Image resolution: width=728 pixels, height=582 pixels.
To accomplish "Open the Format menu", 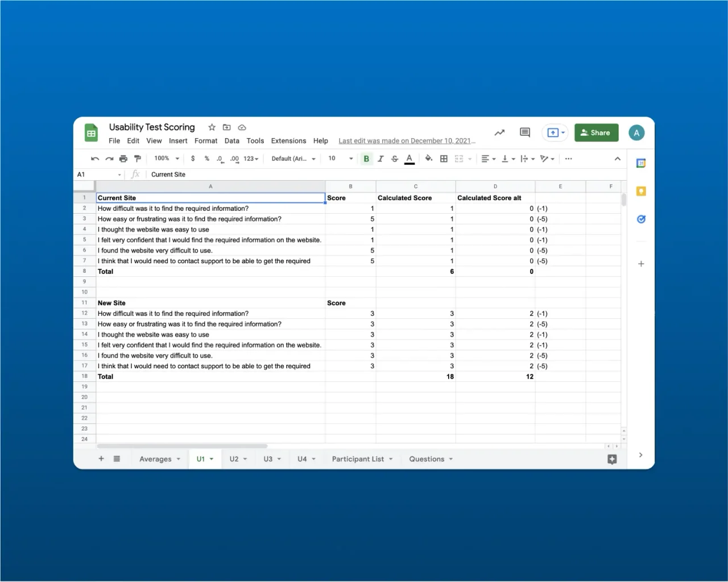I will coord(206,140).
